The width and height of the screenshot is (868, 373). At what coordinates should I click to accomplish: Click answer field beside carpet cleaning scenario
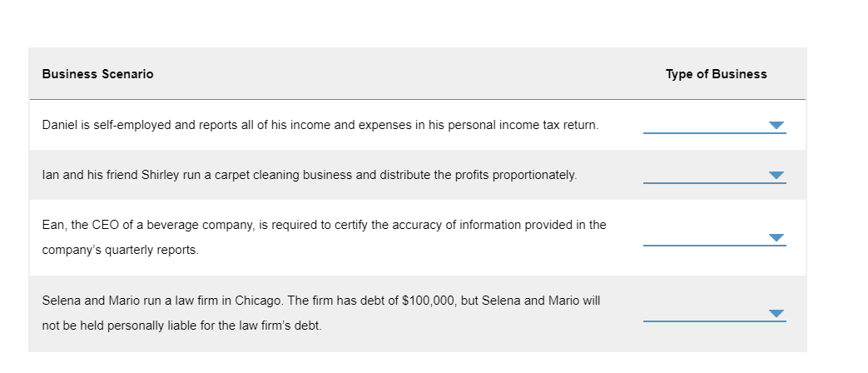(x=704, y=175)
